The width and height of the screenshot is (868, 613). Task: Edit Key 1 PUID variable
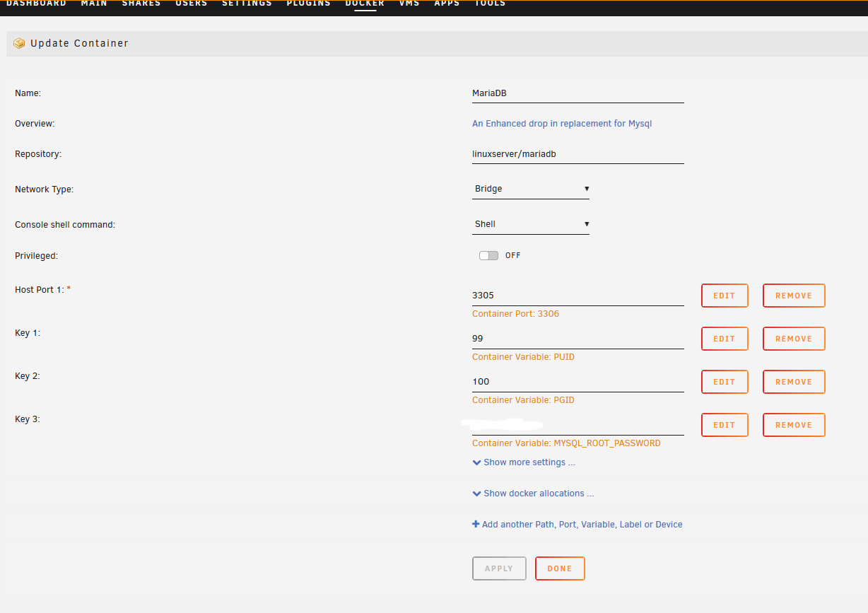[x=725, y=339]
